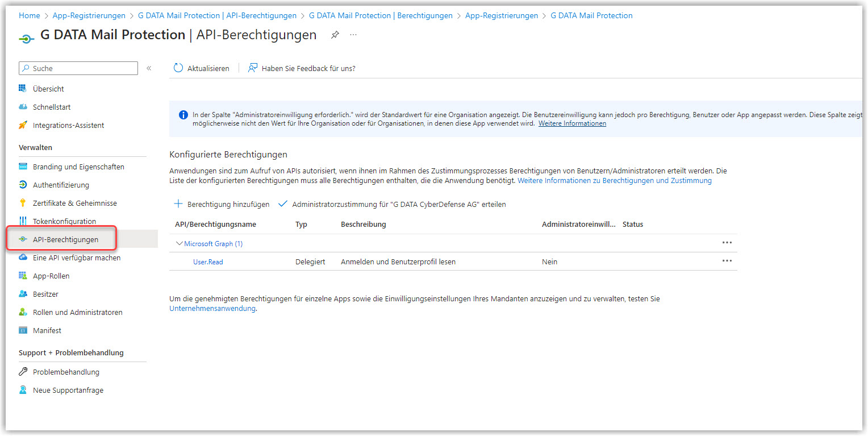Open the more options ellipsis beside the title
Image resolution: width=868 pixels, height=436 pixels.
coord(353,35)
